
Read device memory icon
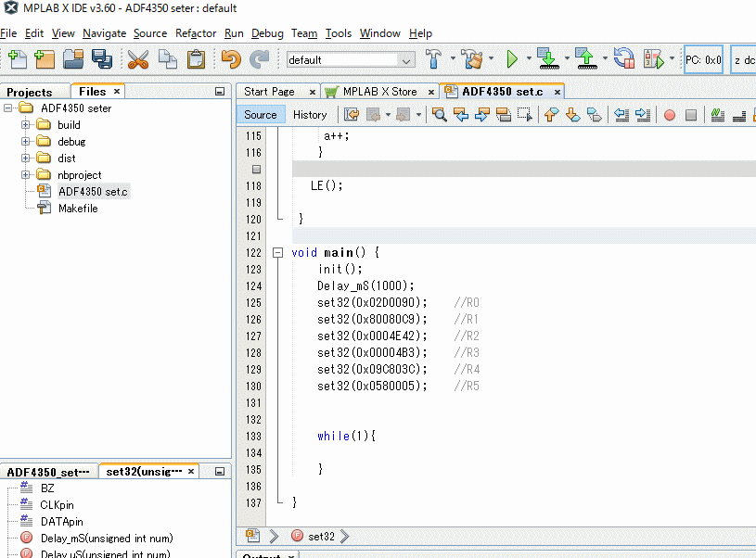pyautogui.click(x=586, y=58)
